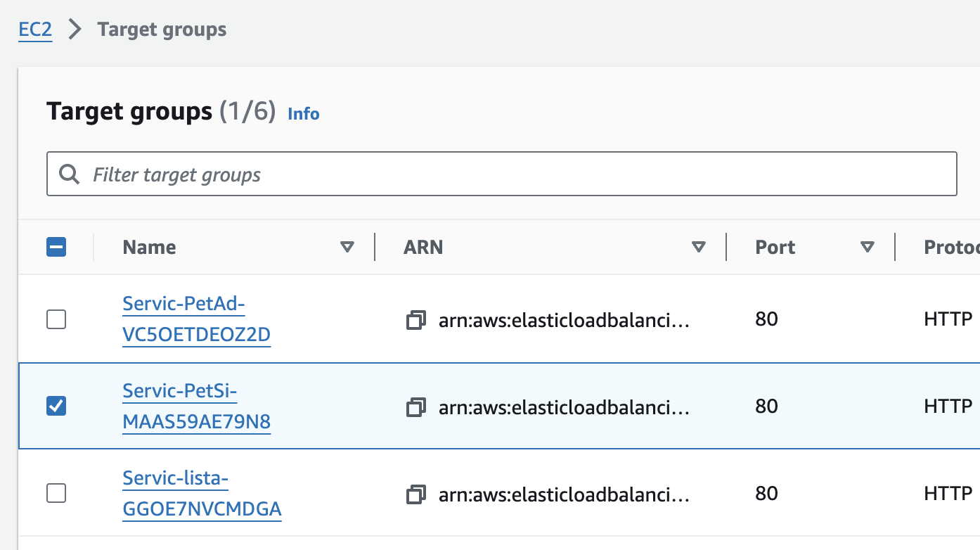Viewport: 980px width, 550px height.
Task: Uncheck the Servic-PetSi-MAAS59AE79N8 row checkbox
Action: pyautogui.click(x=56, y=407)
